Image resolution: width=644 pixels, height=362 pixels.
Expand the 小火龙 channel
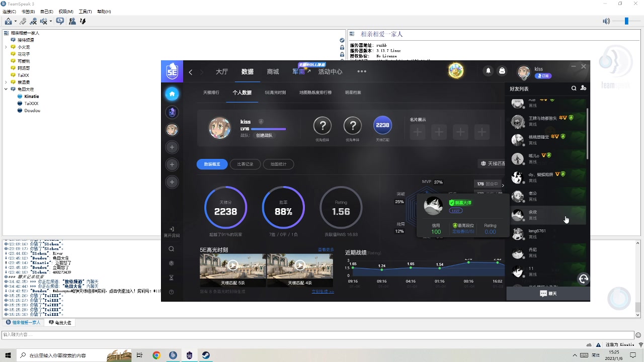pyautogui.click(x=6, y=47)
